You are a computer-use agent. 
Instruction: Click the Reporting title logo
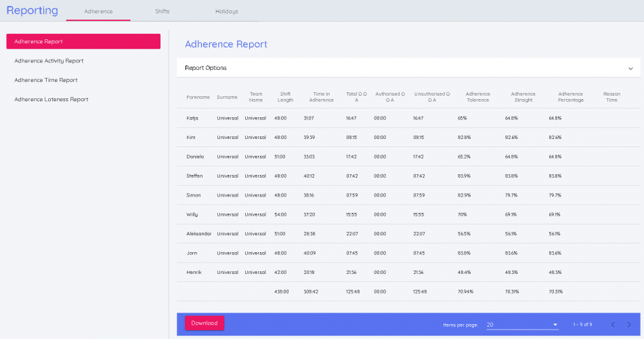33,11
